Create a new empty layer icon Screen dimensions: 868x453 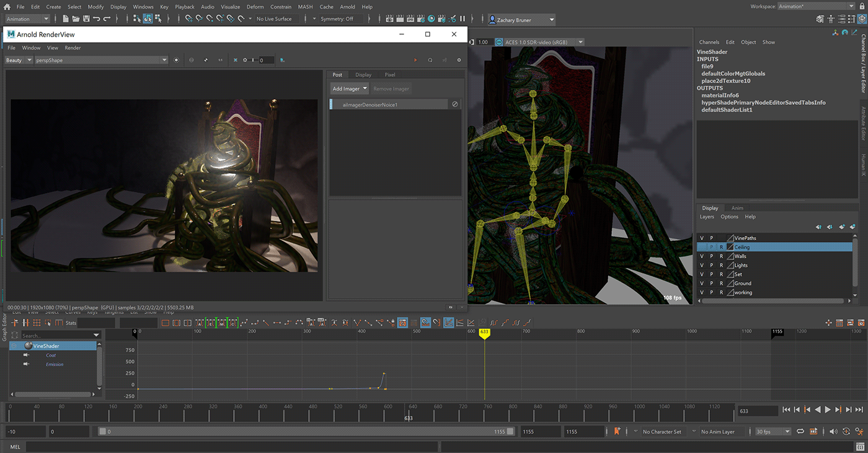coord(841,226)
